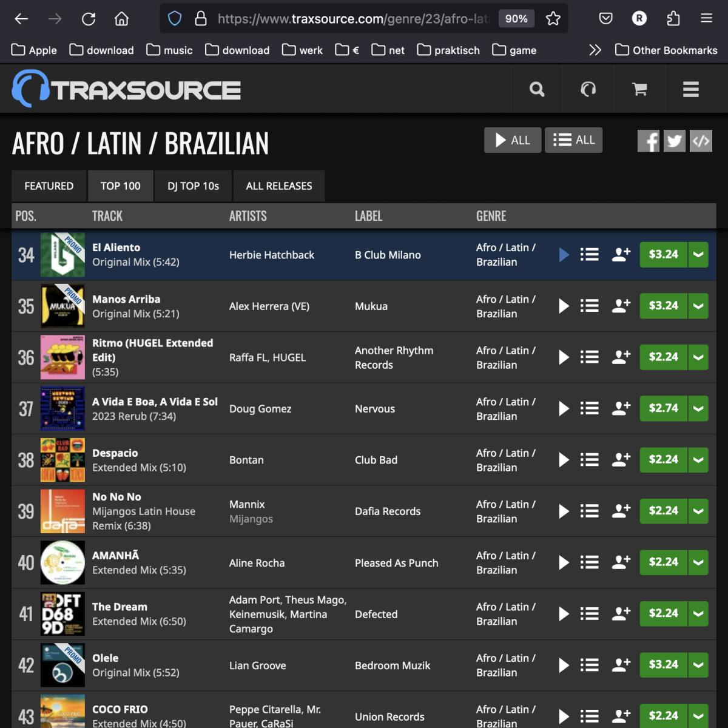
Task: Save the page to Pocket
Action: tap(605, 19)
